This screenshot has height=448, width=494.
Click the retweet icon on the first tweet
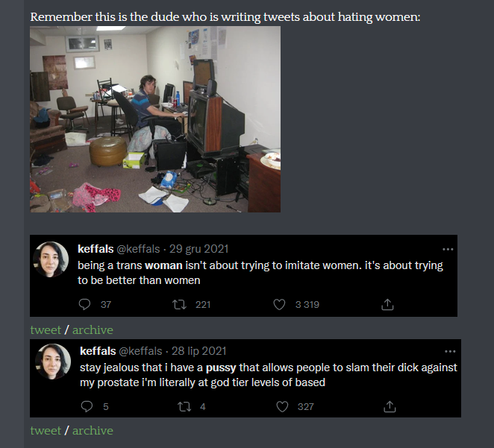(179, 304)
